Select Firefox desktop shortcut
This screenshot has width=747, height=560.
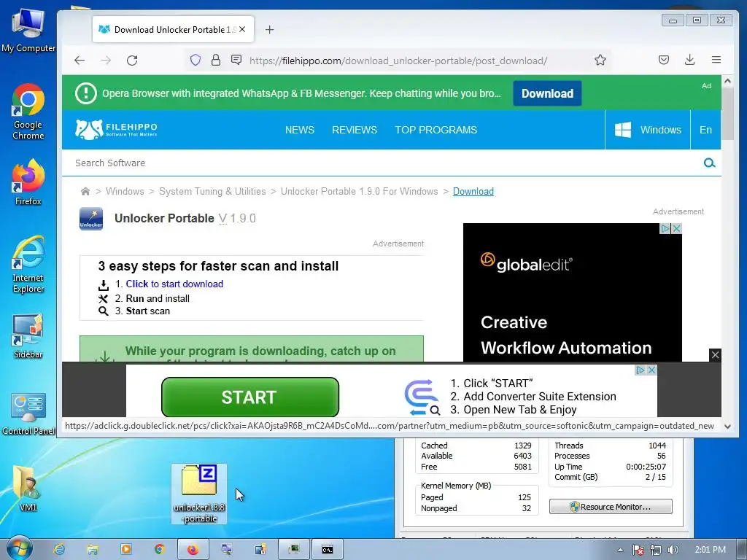click(x=28, y=183)
